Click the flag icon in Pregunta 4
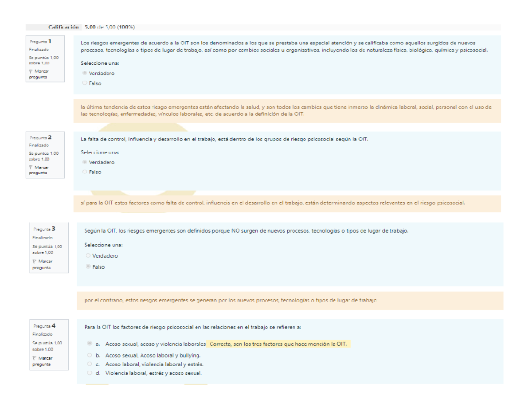The image size is (532, 411). (x=35, y=358)
